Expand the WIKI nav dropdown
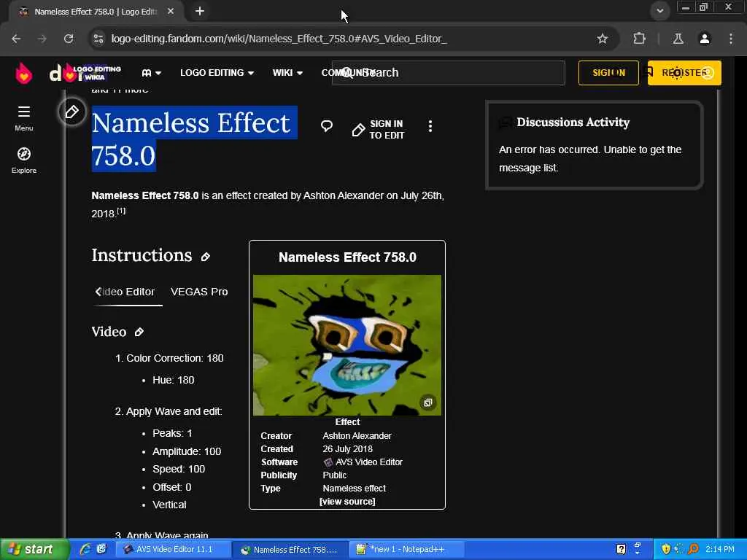This screenshot has height=560, width=747. [x=287, y=73]
